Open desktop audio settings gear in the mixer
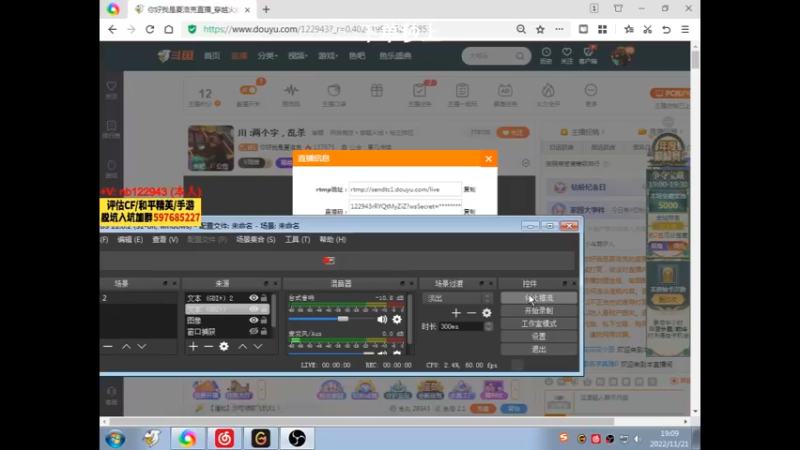Image resolution: width=800 pixels, height=450 pixels. (x=397, y=319)
